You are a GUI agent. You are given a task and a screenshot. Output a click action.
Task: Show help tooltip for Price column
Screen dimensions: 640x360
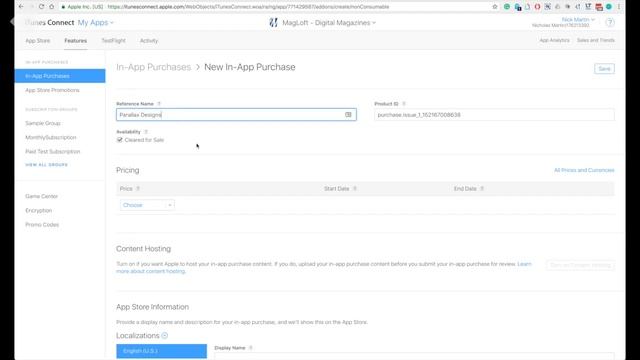tap(138, 189)
